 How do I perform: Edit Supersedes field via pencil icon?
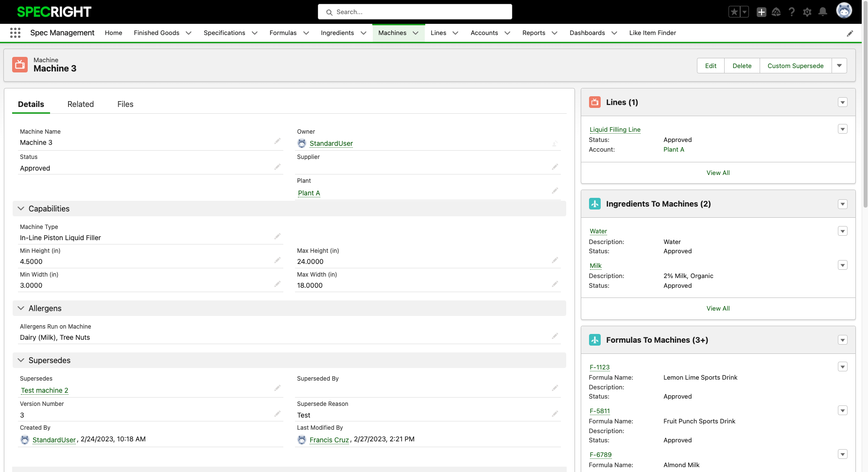point(278,388)
